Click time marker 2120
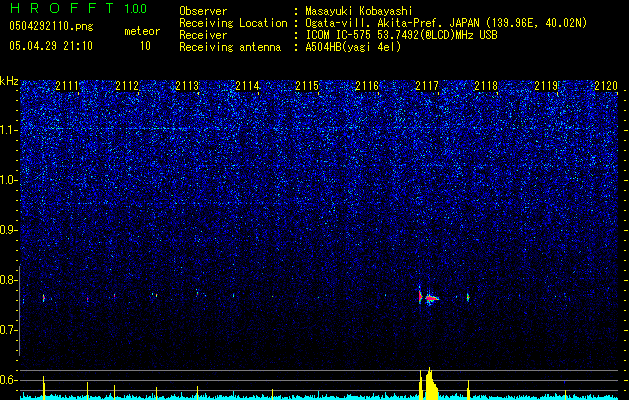The image size is (629, 400). [606, 86]
